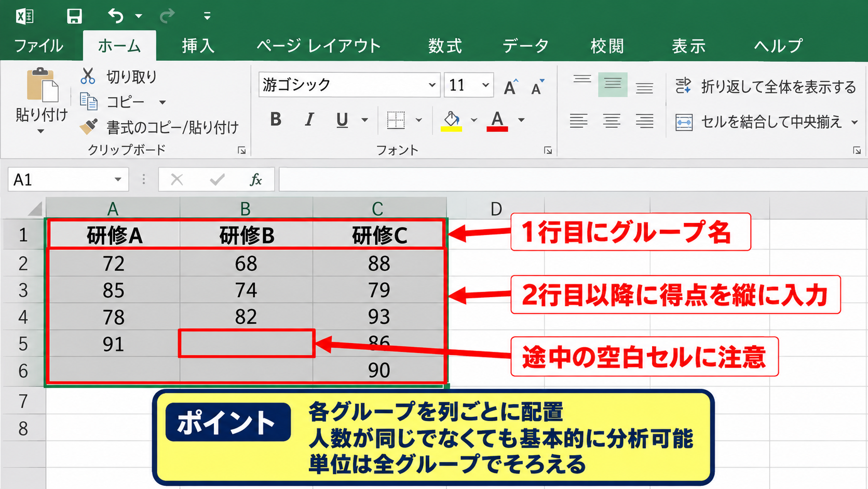Viewport: 868px width, 489px height.
Task: Open the 表示 tab
Action: (688, 46)
